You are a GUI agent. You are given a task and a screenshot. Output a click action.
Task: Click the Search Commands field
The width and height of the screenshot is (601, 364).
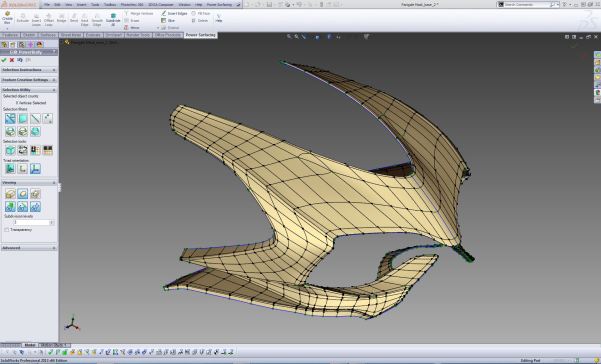(x=527, y=5)
